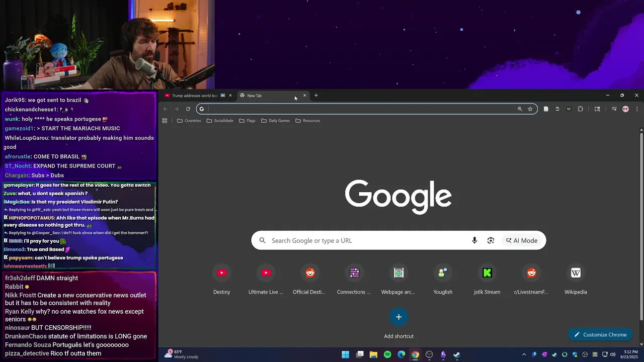Click the Google logo
The width and height of the screenshot is (644, 362).
pyautogui.click(x=398, y=197)
